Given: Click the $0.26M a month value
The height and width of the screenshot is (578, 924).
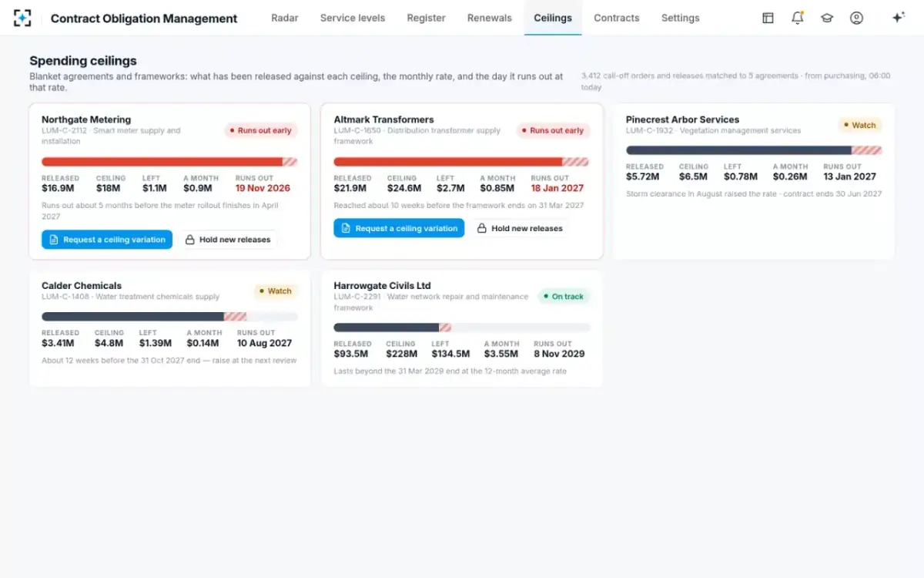Looking at the screenshot, I should (789, 176).
